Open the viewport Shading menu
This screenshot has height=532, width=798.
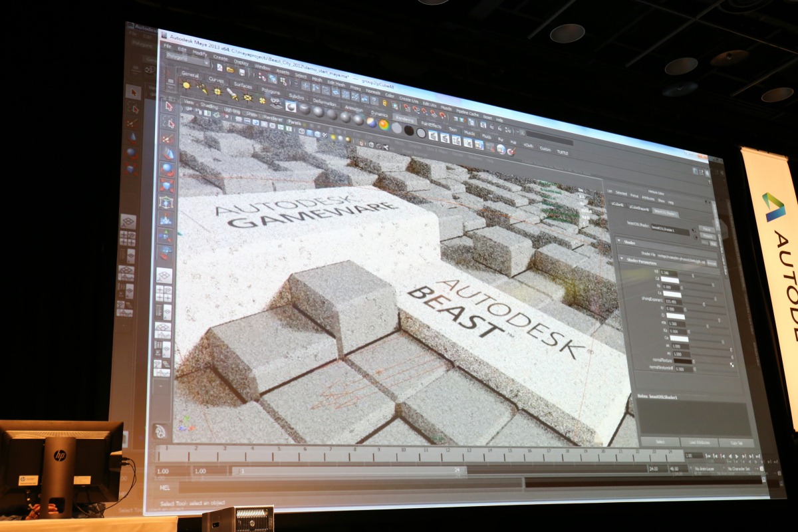click(x=209, y=106)
